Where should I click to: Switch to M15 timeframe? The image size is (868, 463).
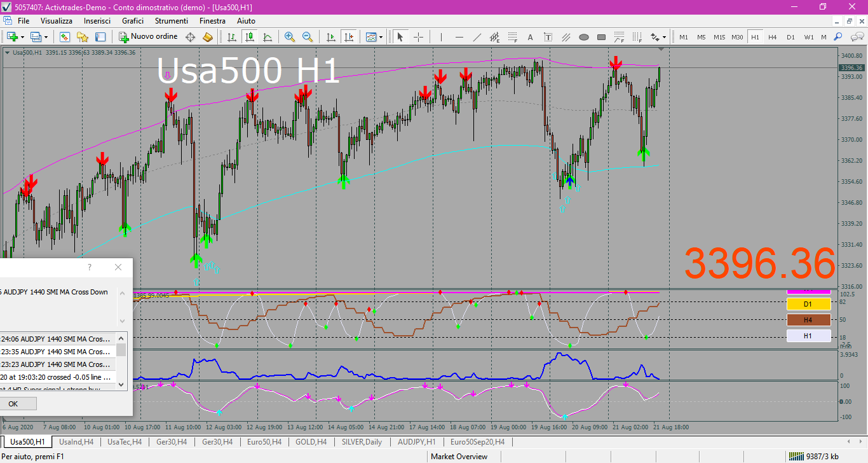pos(719,37)
